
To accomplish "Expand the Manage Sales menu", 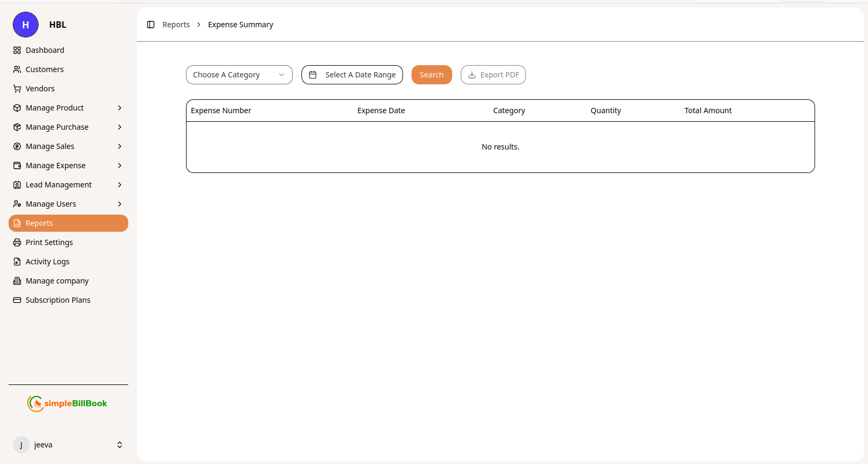I will tap(120, 146).
